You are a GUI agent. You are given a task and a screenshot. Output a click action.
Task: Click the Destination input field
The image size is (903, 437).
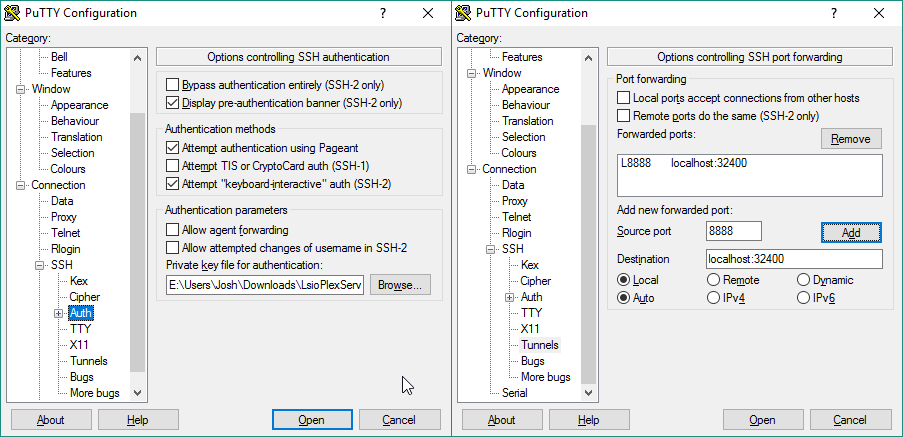[794, 259]
